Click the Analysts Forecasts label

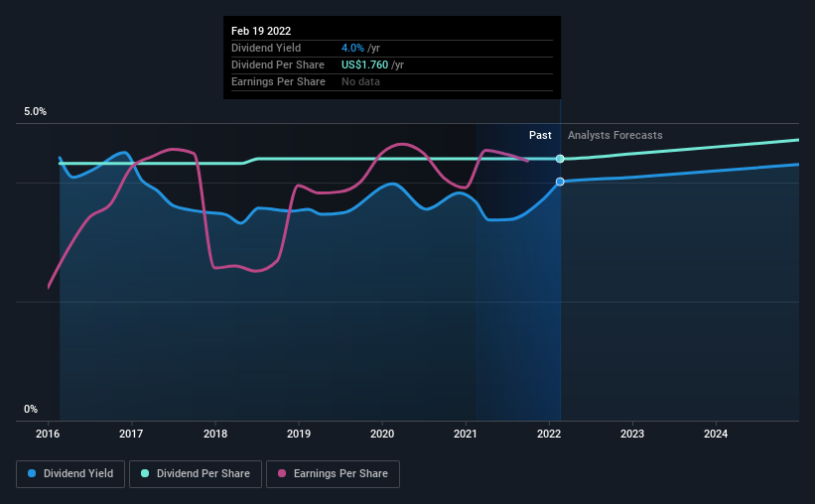[614, 135]
